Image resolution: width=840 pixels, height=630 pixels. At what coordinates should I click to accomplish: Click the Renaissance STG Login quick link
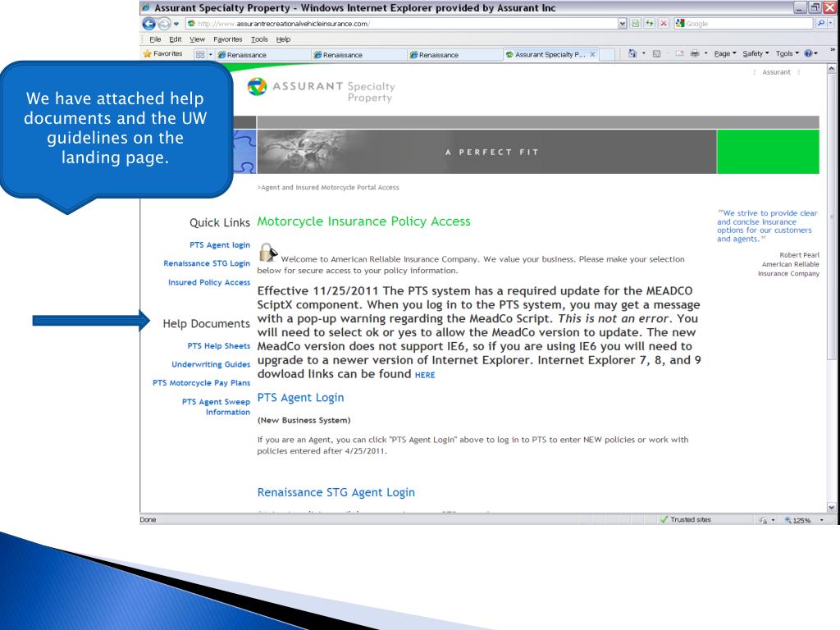tap(207, 263)
